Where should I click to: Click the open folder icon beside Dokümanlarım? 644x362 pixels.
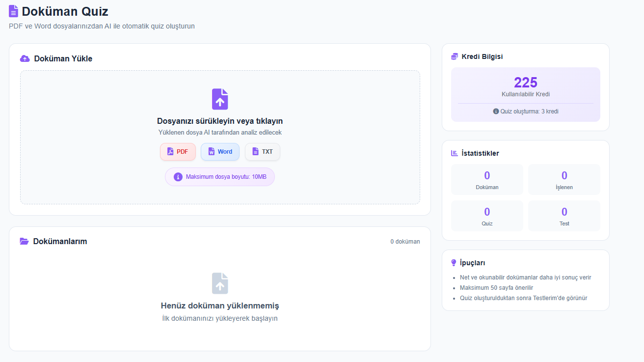pyautogui.click(x=24, y=241)
